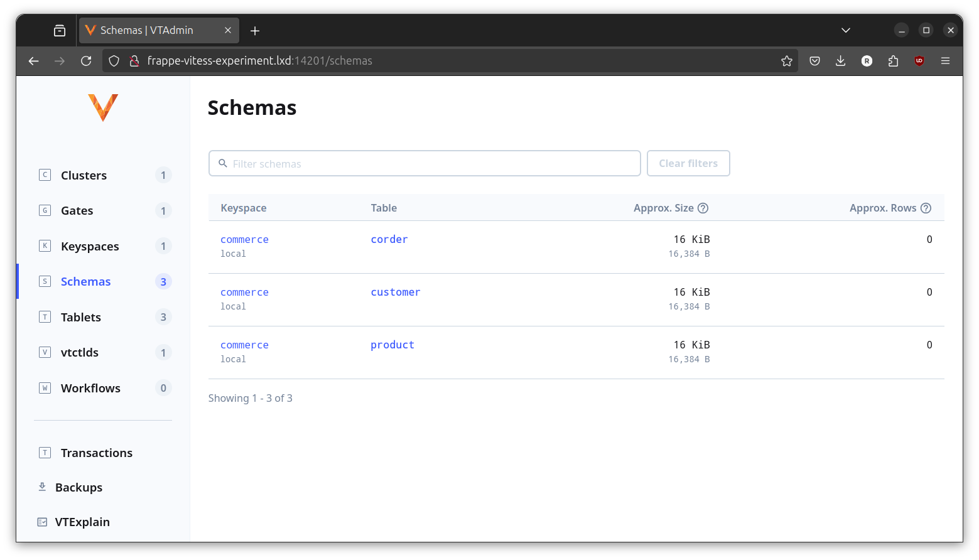Open the Backups page from the sidebar

coord(78,487)
